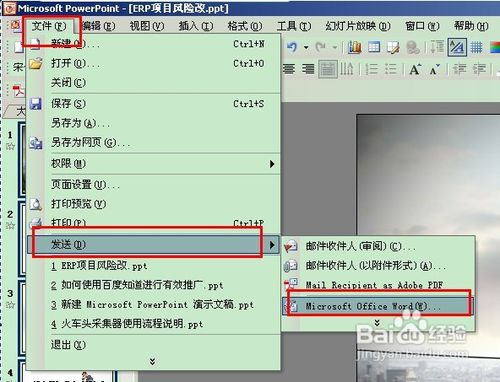Image resolution: width=500 pixels, height=382 pixels.
Task: Open recent file 新建 Microsoft PowerPoint 演示文稿.ppt
Action: [153, 304]
